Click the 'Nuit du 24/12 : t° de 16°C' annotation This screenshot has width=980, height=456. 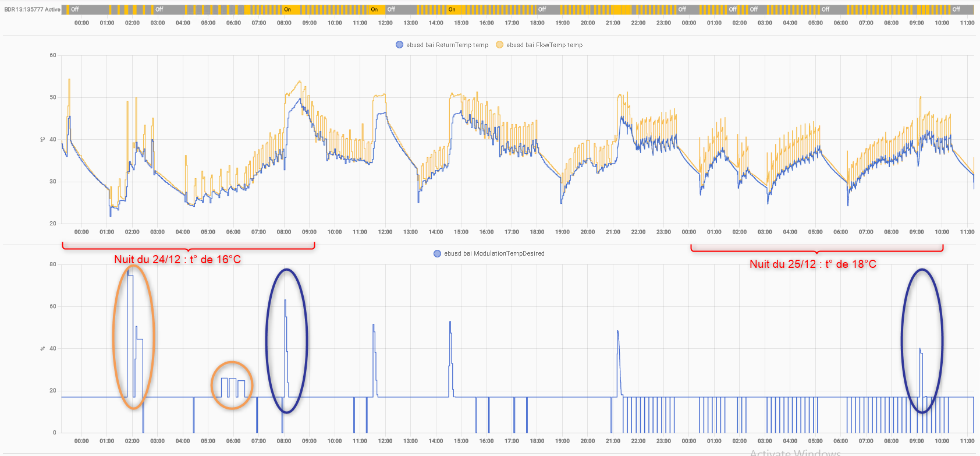(x=177, y=259)
